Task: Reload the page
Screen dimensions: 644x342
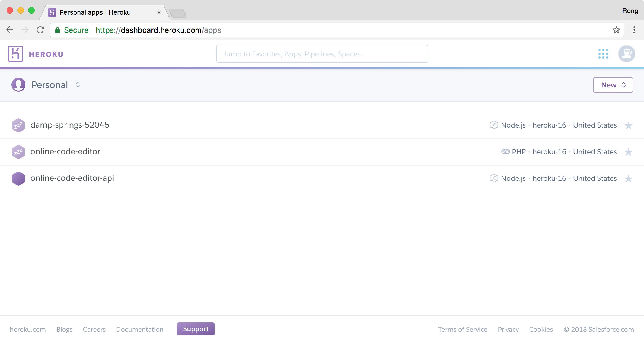Action: click(x=40, y=30)
